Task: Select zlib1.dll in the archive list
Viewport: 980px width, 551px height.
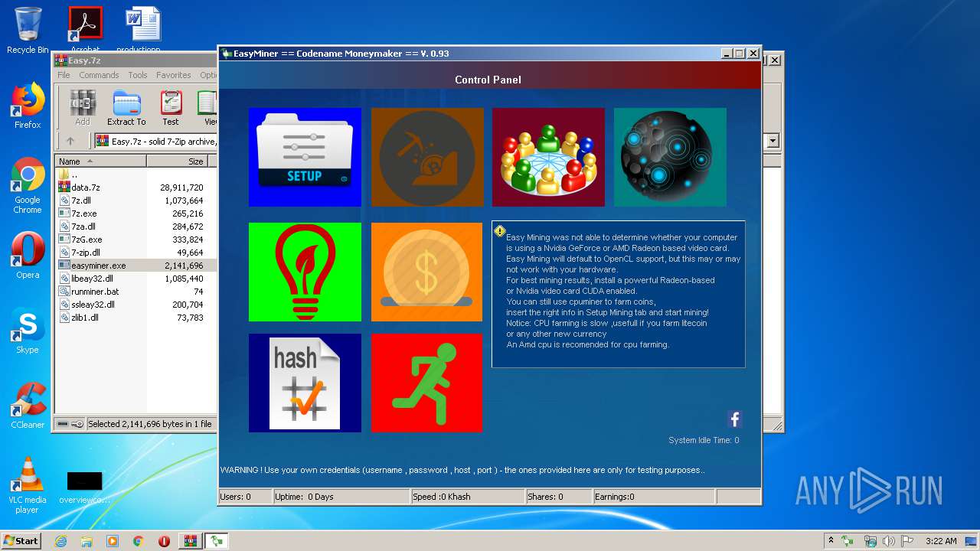Action: coord(84,318)
